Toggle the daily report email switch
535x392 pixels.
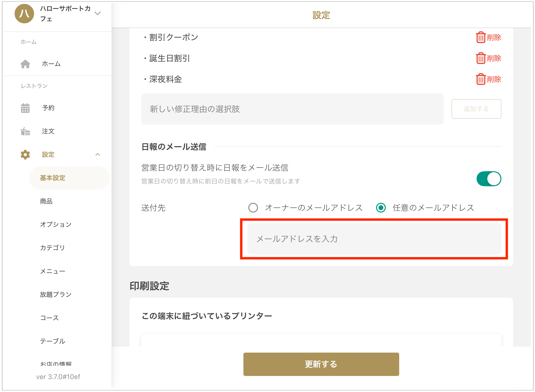pos(489,179)
